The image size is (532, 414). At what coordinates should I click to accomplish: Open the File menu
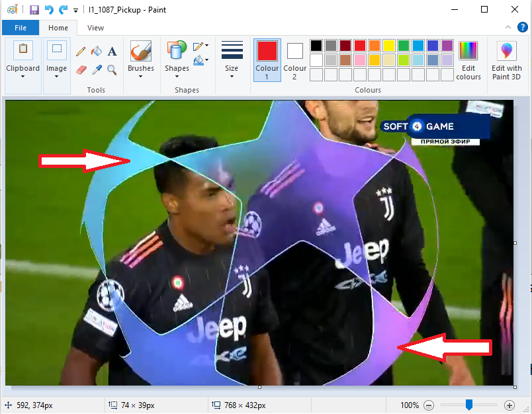21,28
